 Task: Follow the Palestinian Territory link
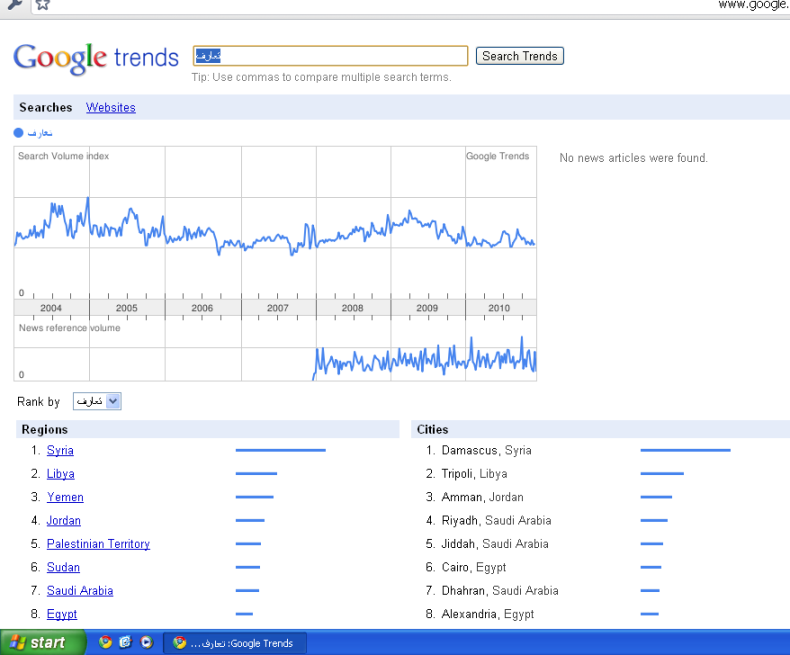tap(98, 544)
